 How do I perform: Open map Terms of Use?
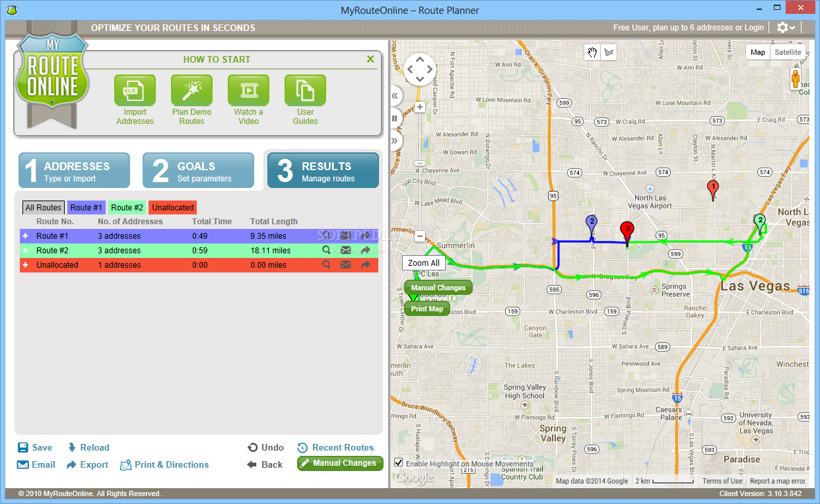click(722, 481)
